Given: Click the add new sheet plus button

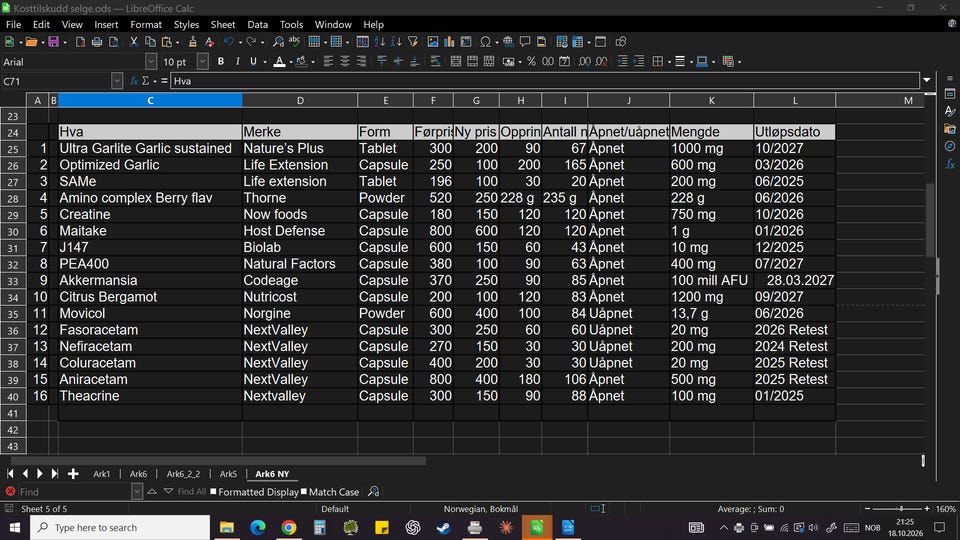Looking at the screenshot, I should coord(73,474).
